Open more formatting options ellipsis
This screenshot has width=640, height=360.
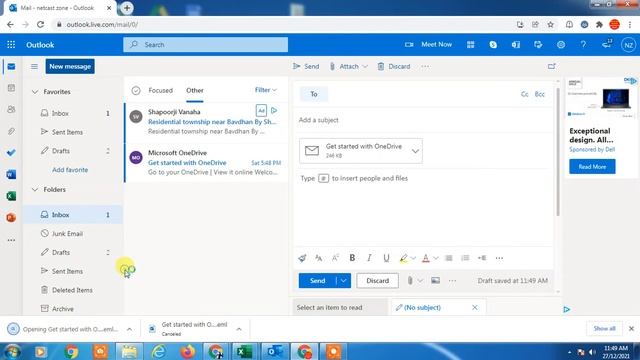tap(499, 258)
